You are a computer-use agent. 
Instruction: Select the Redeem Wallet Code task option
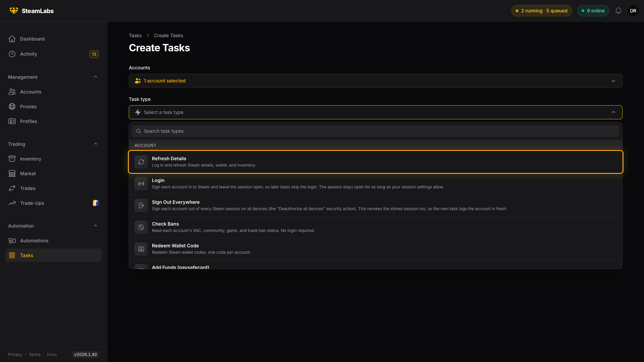(x=376, y=249)
